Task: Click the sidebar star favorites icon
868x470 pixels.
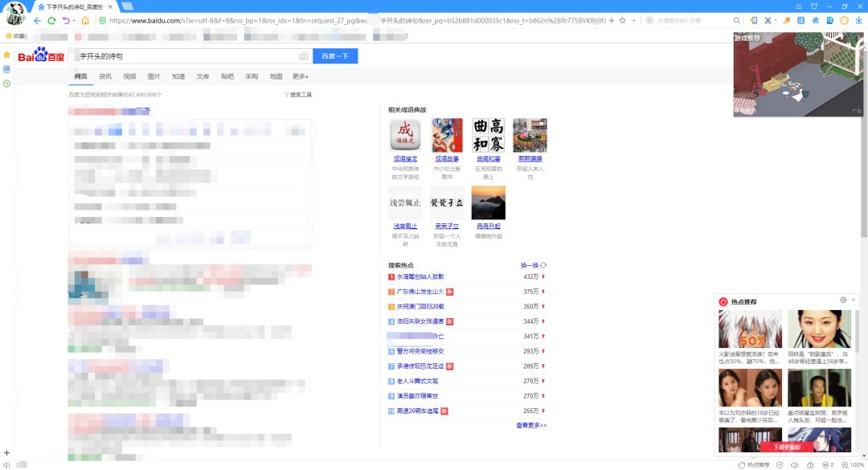Action: coord(6,55)
